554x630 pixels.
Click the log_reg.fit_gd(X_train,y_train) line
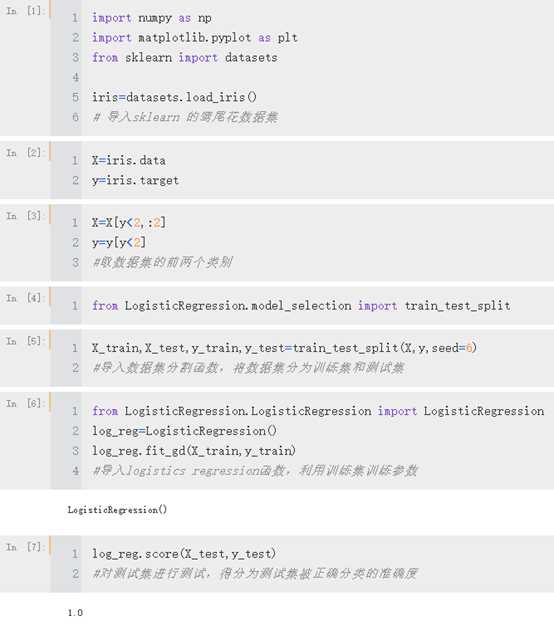pyautogui.click(x=194, y=451)
